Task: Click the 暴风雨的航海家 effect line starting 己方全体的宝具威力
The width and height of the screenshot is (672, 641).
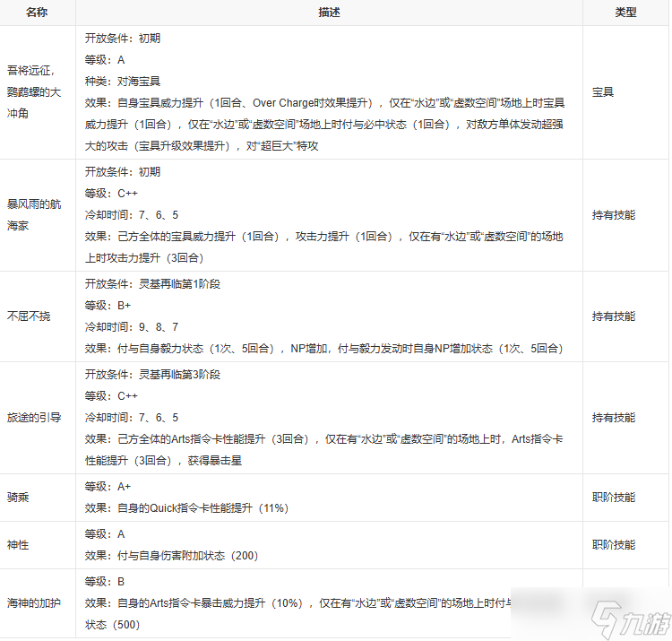Action: tap(323, 237)
